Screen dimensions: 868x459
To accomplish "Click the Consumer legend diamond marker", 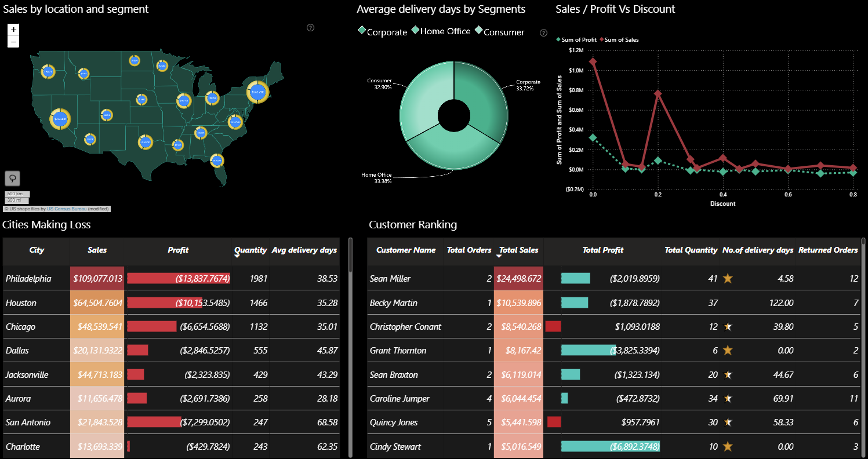I will (x=478, y=30).
